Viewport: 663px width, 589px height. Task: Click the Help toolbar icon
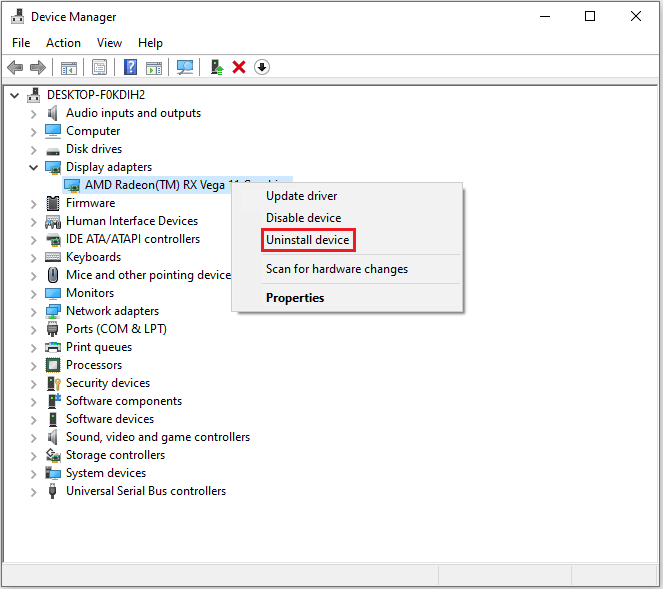[x=130, y=67]
